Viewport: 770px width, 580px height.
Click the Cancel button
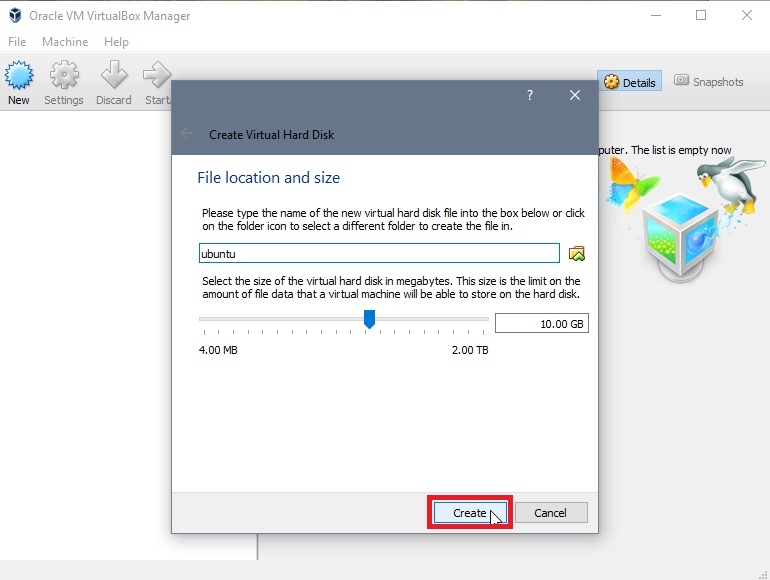pos(551,513)
